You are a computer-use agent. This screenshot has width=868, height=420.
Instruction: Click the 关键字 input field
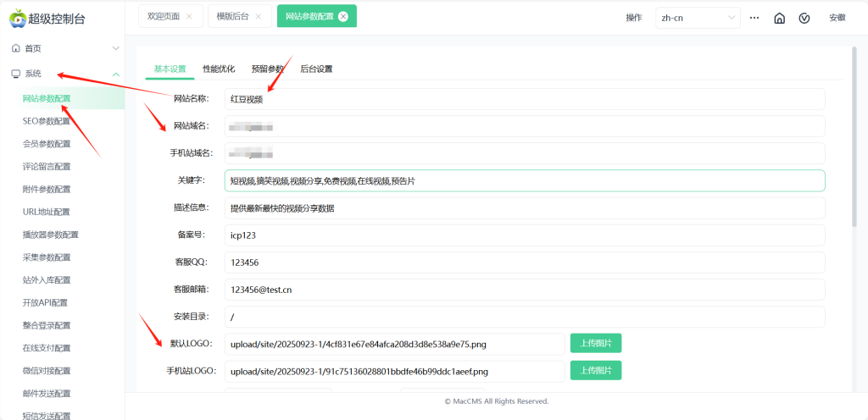pos(525,180)
